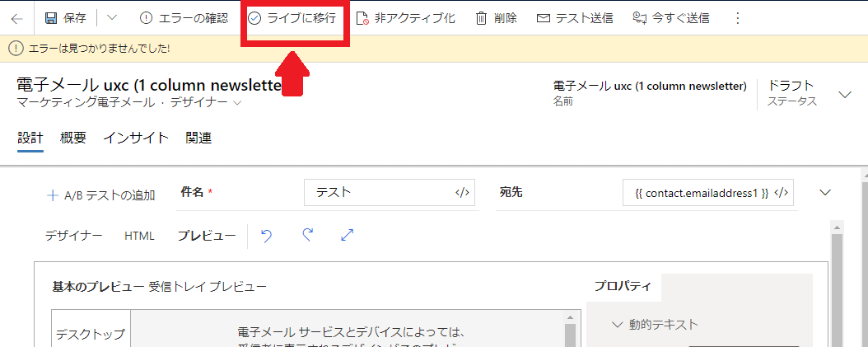Viewport: 868px width, 347px height.
Task: Click the full screen expand icon
Action: [347, 236]
